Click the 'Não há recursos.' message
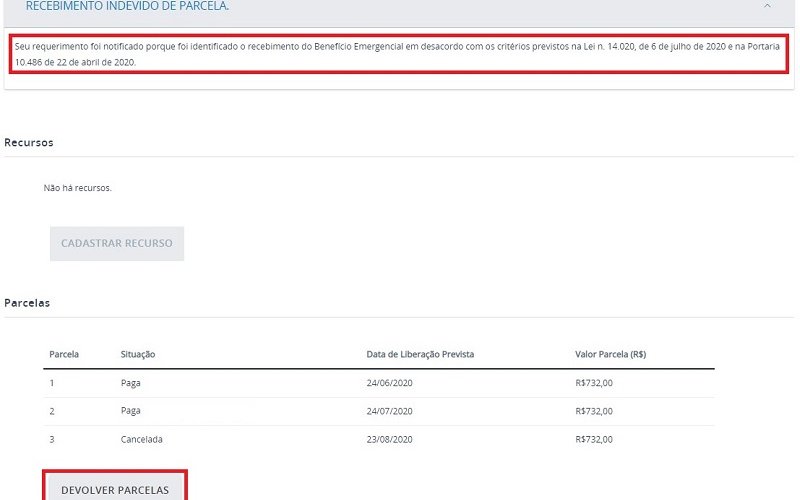The width and height of the screenshot is (800, 500). 78,188
